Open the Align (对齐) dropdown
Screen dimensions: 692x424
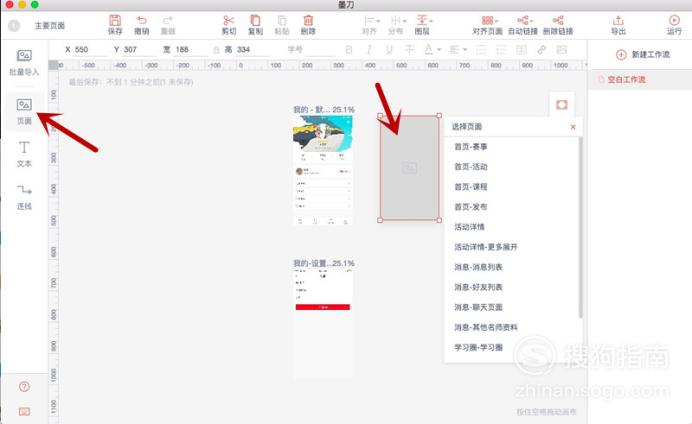[370, 25]
